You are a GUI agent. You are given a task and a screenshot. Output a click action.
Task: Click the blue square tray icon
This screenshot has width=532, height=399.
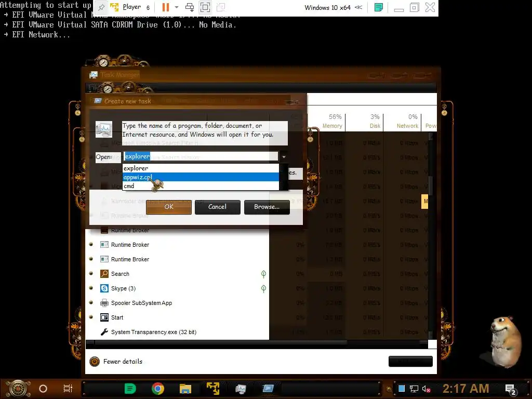(x=402, y=389)
